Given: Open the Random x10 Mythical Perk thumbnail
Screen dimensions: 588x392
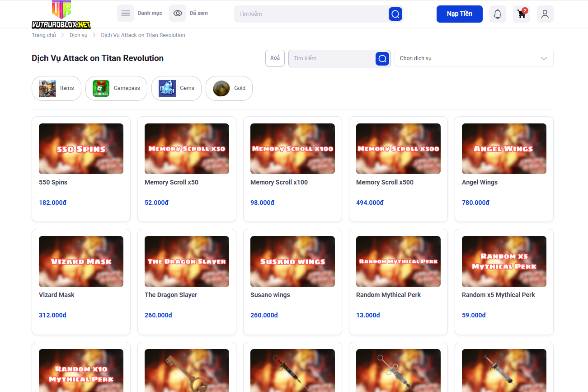Looking at the screenshot, I should 81,370.
